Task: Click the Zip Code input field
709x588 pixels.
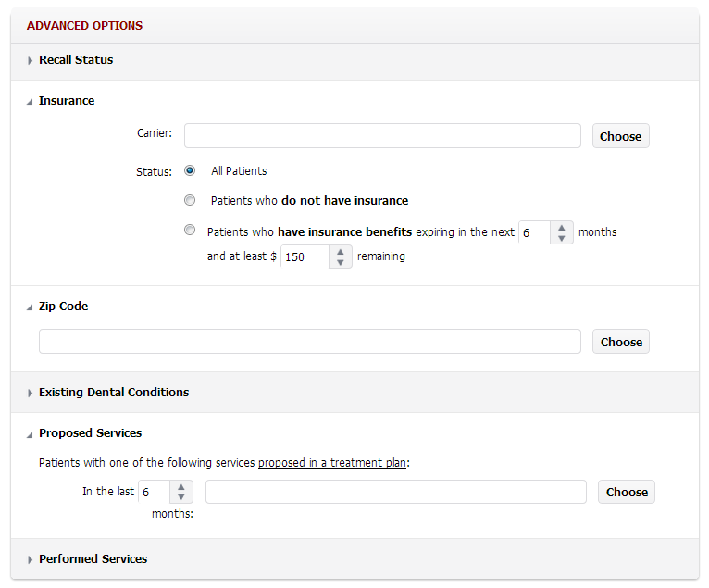Action: pyautogui.click(x=309, y=342)
